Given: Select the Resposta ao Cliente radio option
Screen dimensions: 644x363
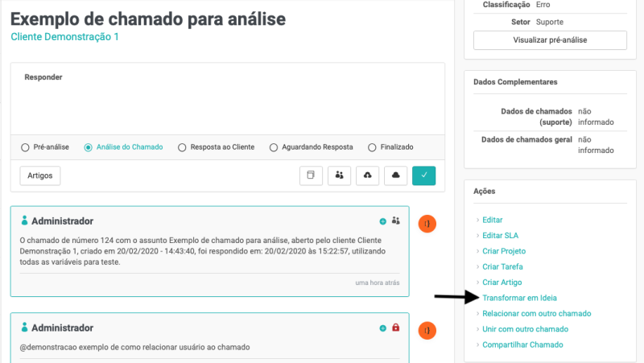Looking at the screenshot, I should pos(182,147).
